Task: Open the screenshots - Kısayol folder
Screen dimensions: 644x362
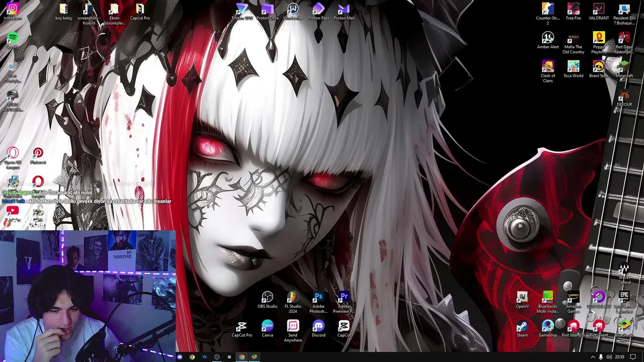Action: click(x=89, y=14)
